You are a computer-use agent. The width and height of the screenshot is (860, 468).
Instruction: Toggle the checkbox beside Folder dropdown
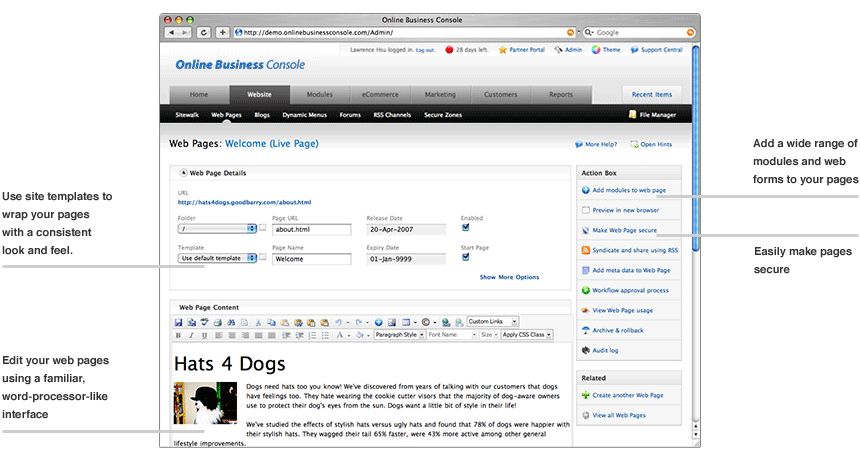tap(263, 229)
